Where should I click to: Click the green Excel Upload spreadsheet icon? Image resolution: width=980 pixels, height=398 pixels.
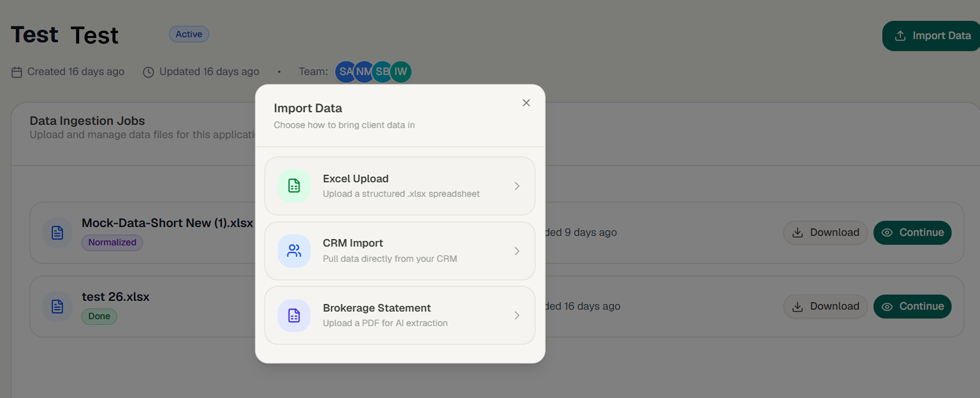294,186
